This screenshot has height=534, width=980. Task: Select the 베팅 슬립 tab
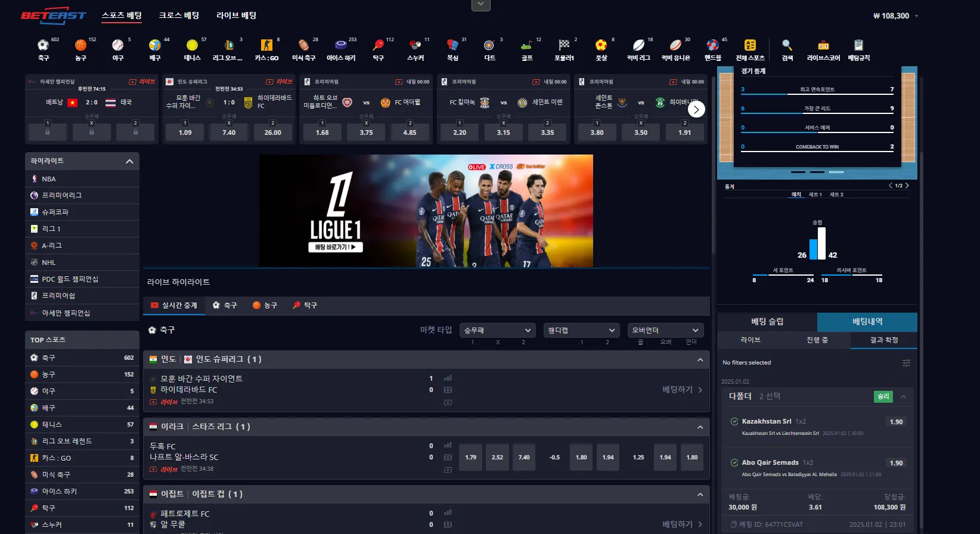767,322
